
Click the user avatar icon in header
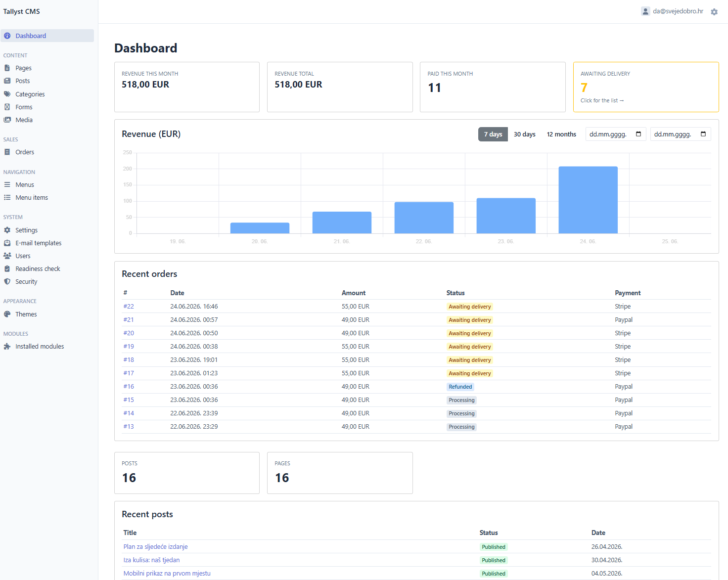point(645,11)
